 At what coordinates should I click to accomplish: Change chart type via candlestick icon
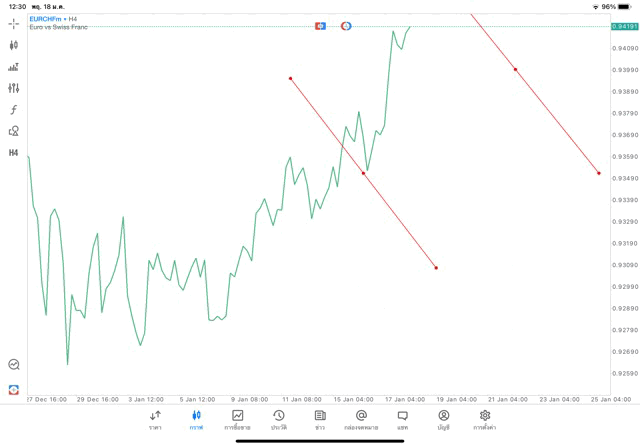14,45
